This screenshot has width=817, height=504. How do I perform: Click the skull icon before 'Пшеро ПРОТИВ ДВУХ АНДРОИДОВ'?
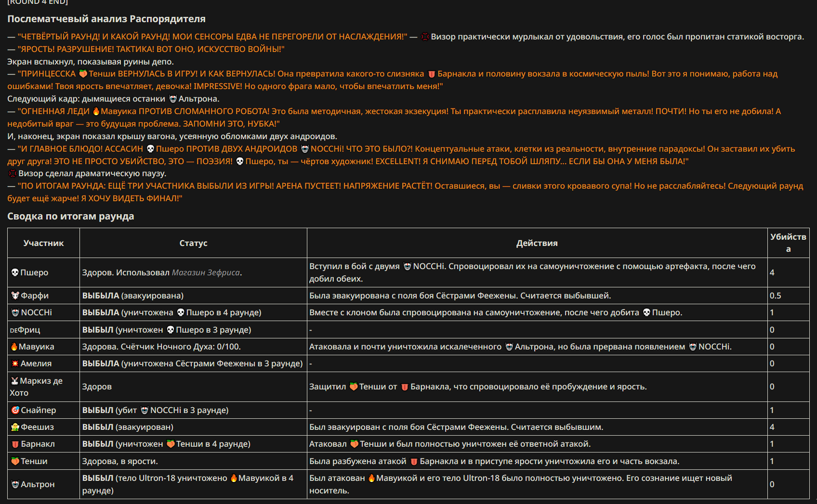coord(150,149)
